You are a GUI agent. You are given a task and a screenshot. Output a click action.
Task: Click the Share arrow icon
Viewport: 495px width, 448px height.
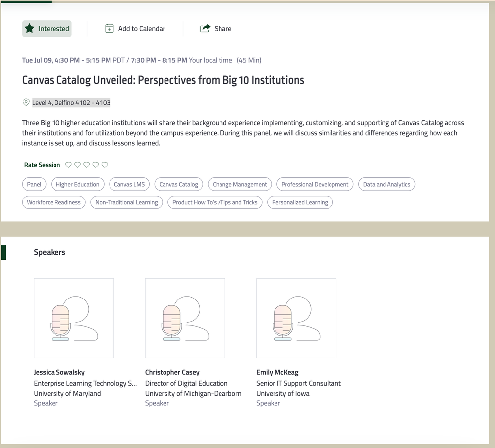205,29
